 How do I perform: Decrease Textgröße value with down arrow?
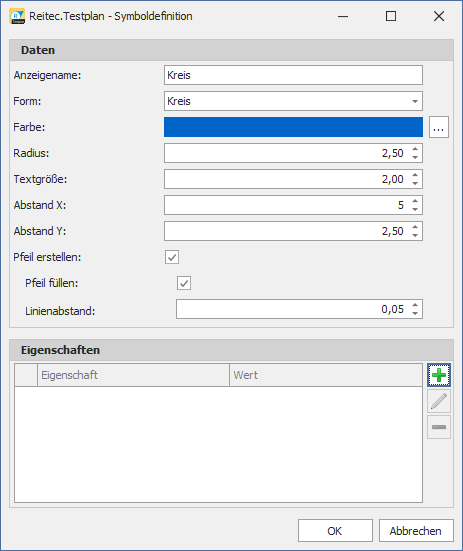415,183
